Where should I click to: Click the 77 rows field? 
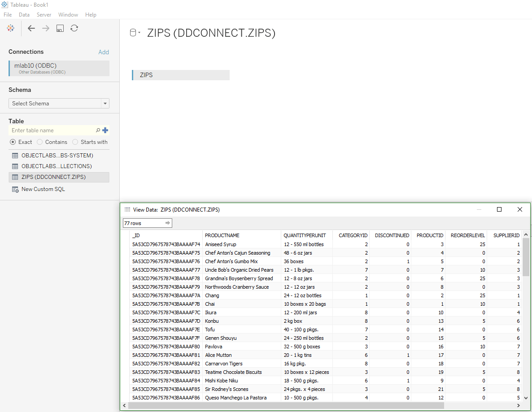click(x=147, y=223)
